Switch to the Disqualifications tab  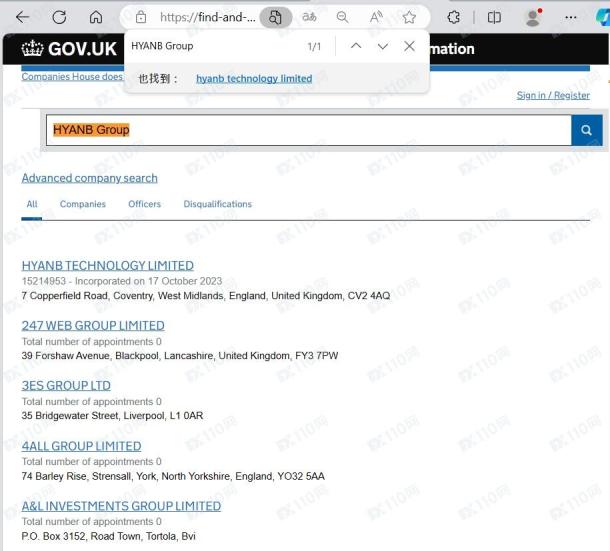(x=217, y=204)
